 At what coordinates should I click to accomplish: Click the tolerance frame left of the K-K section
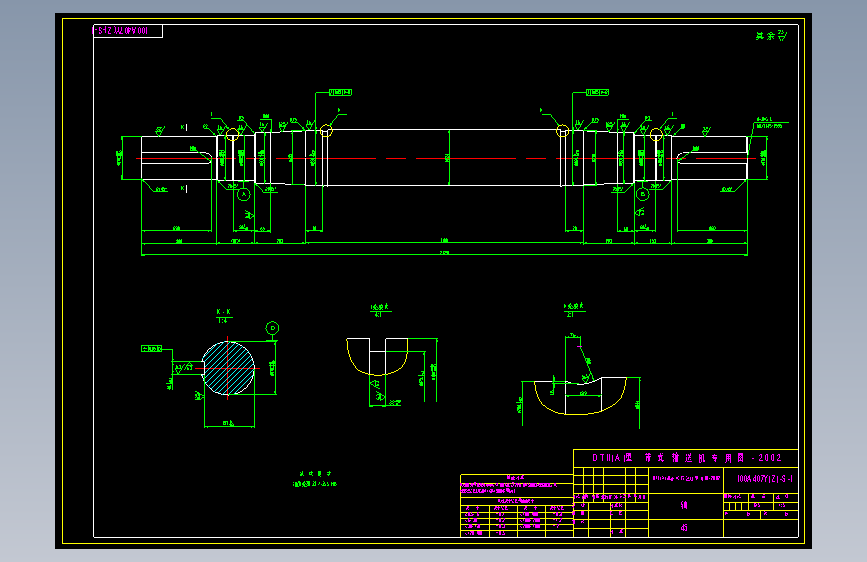[152, 348]
